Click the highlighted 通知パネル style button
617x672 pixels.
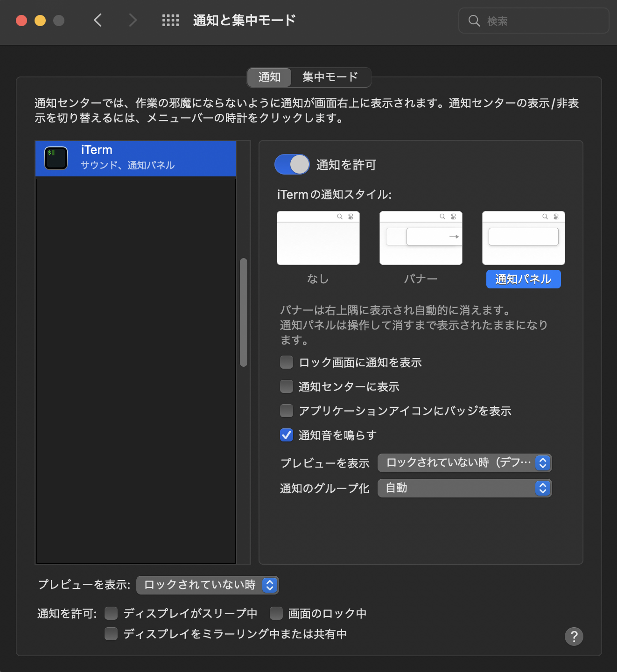(x=523, y=279)
